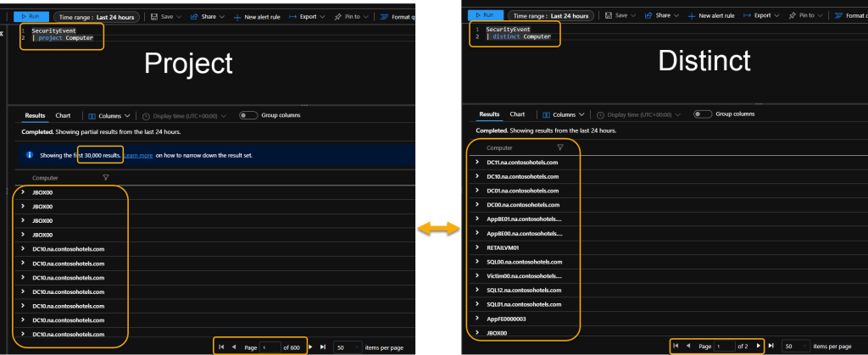Viewport: 868px width, 355px height.
Task: Go to last page in Project panel
Action: [323, 347]
